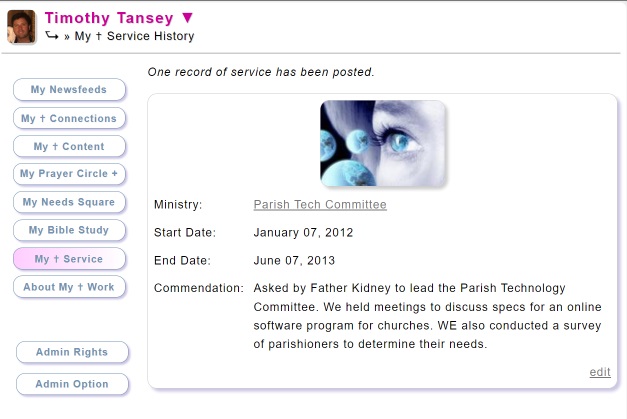Expand the dropdown arrow beside Timothy Tansey

click(188, 18)
